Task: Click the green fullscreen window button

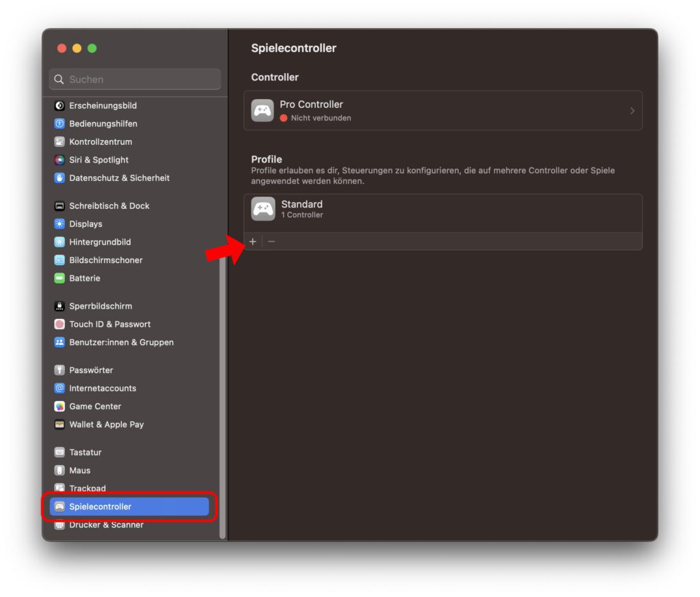Action: coord(92,48)
